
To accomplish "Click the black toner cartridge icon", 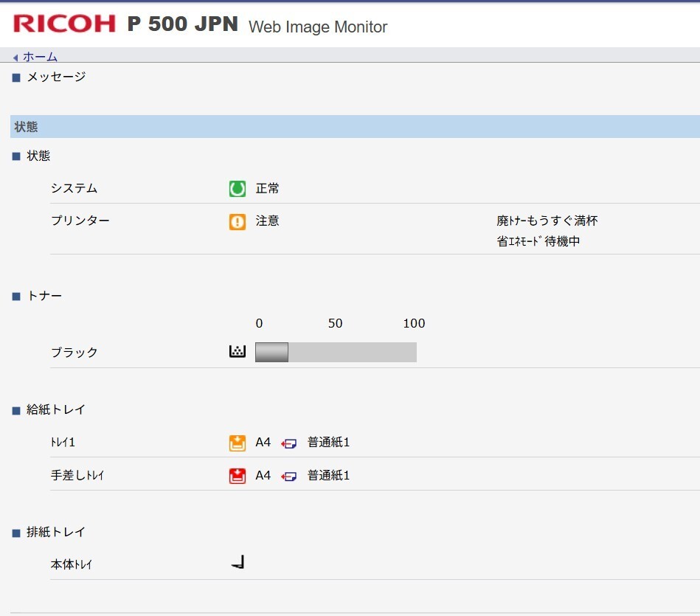I will point(237,351).
